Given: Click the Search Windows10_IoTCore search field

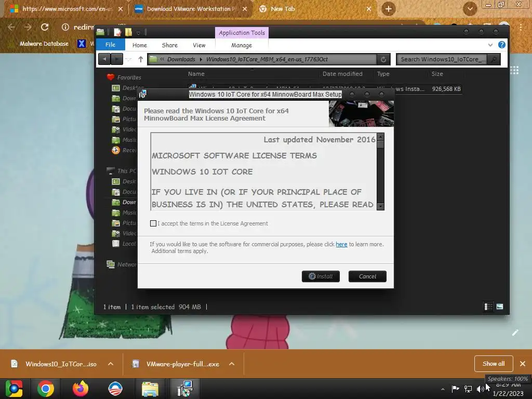Looking at the screenshot, I should (442, 59).
